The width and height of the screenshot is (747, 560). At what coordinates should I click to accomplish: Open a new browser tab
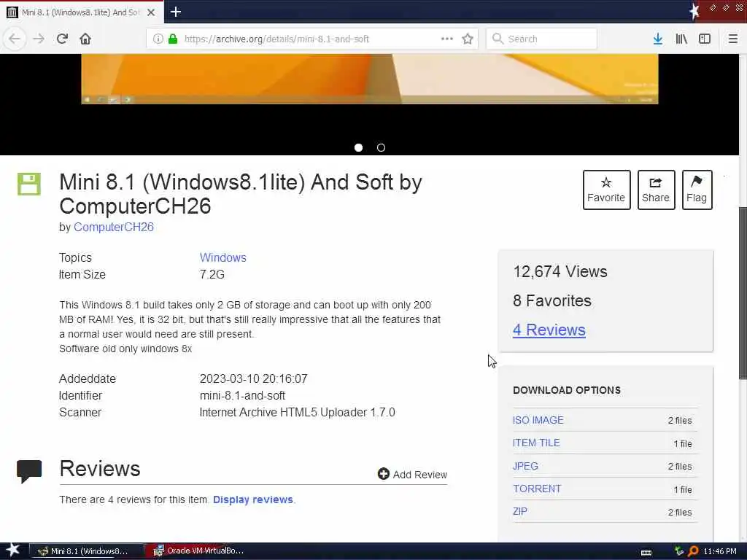(176, 12)
